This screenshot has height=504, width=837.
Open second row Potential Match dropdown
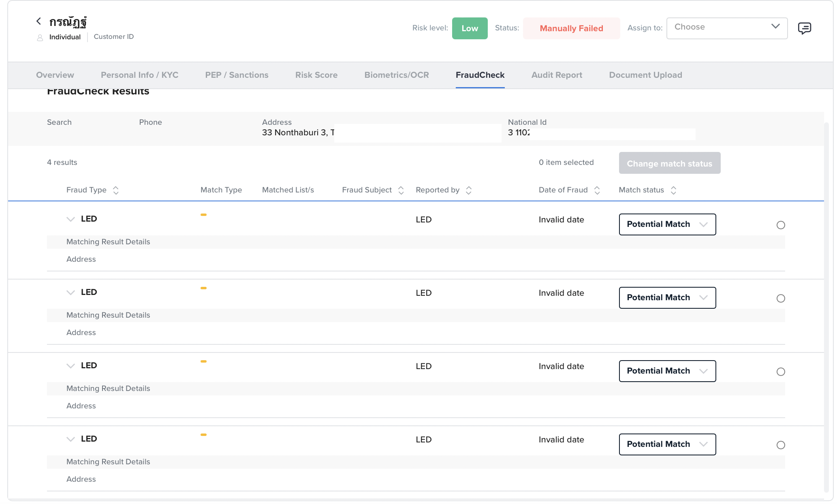(x=667, y=298)
